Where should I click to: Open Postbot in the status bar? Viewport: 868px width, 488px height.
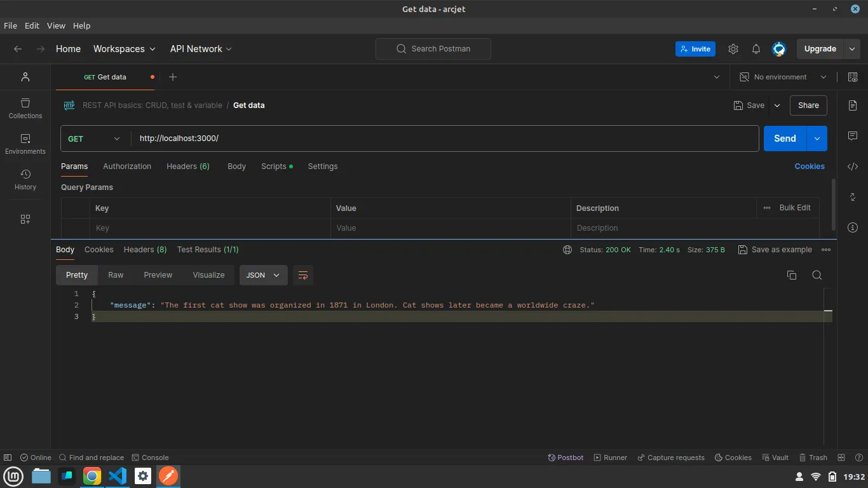[x=566, y=457]
